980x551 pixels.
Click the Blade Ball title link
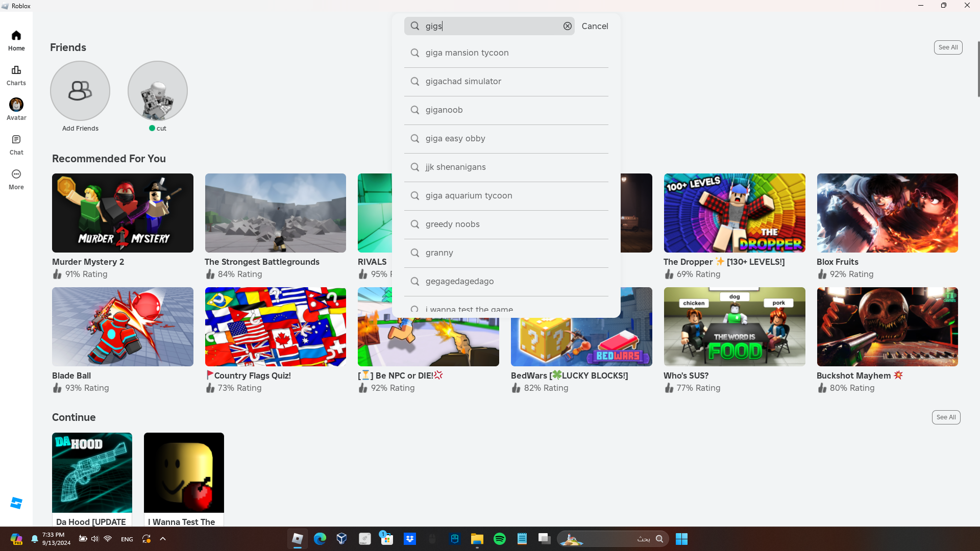point(71,375)
